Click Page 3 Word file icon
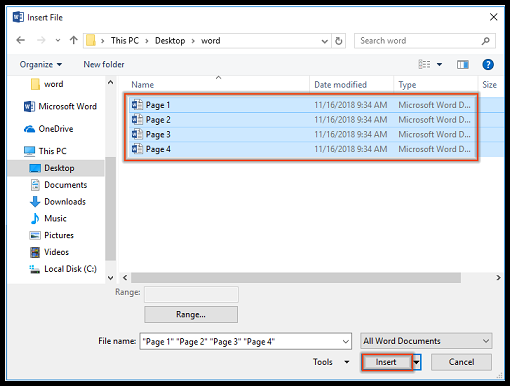Viewport: 510px width, 386px height. pyautogui.click(x=137, y=134)
